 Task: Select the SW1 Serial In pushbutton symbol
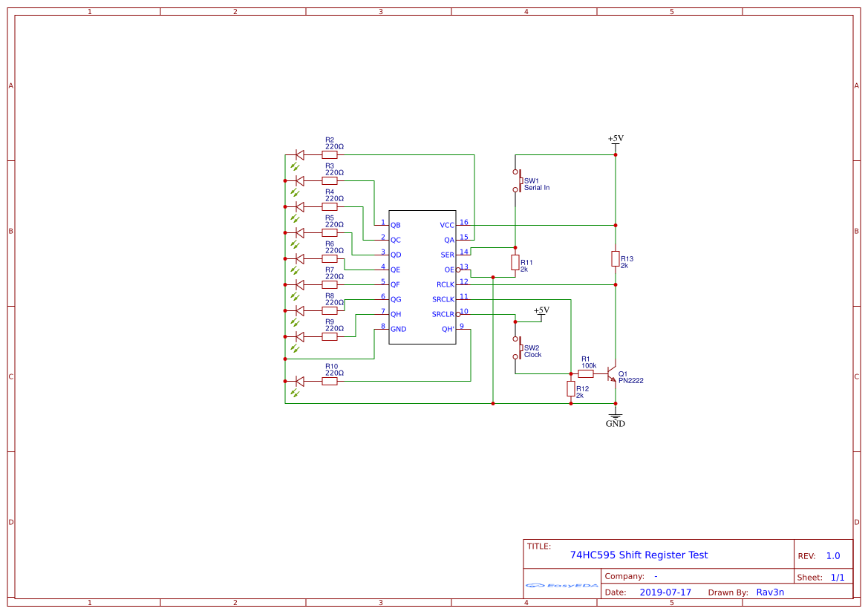[x=517, y=181]
